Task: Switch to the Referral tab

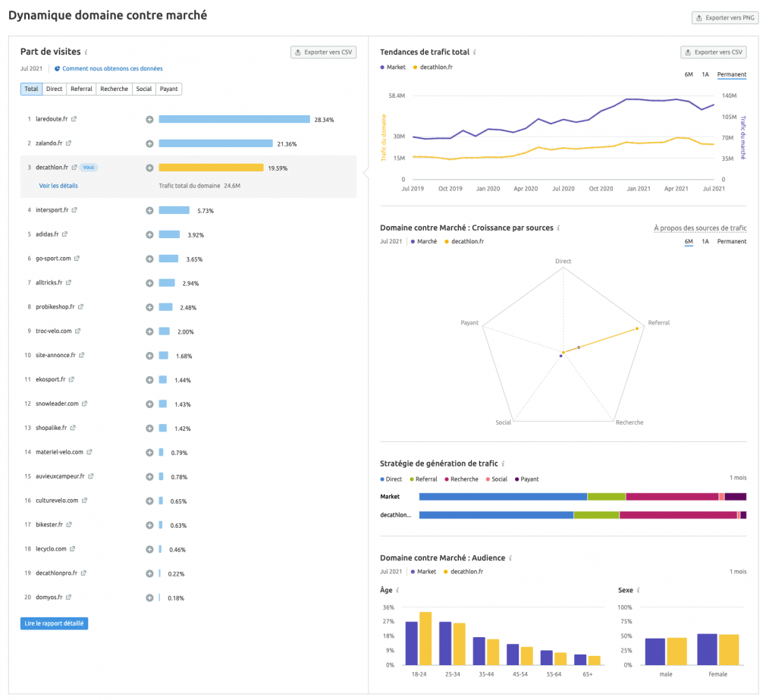Action: pos(82,89)
